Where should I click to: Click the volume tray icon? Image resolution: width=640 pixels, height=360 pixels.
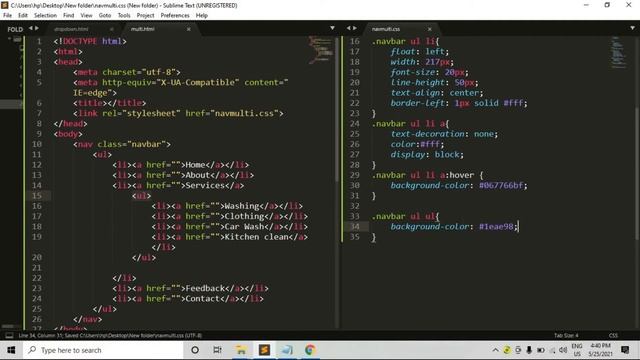[563, 350]
